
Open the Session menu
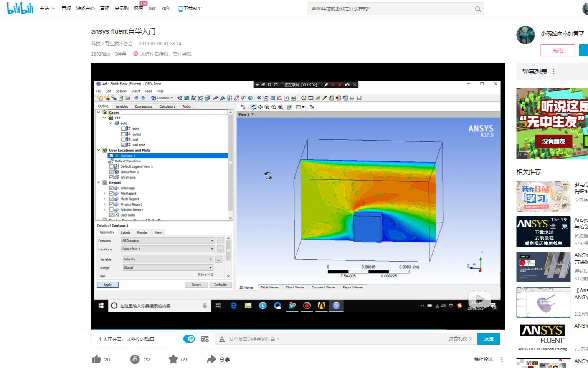click(x=121, y=91)
